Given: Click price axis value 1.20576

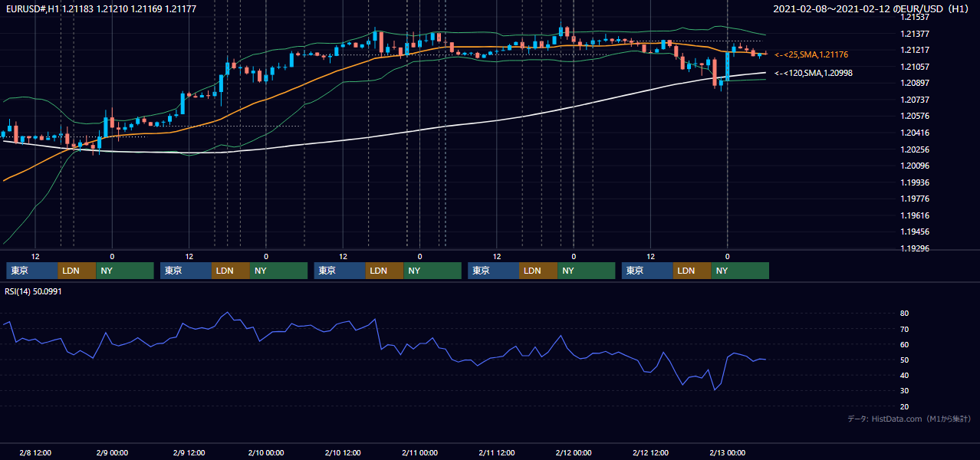Looking at the screenshot, I should [x=913, y=116].
